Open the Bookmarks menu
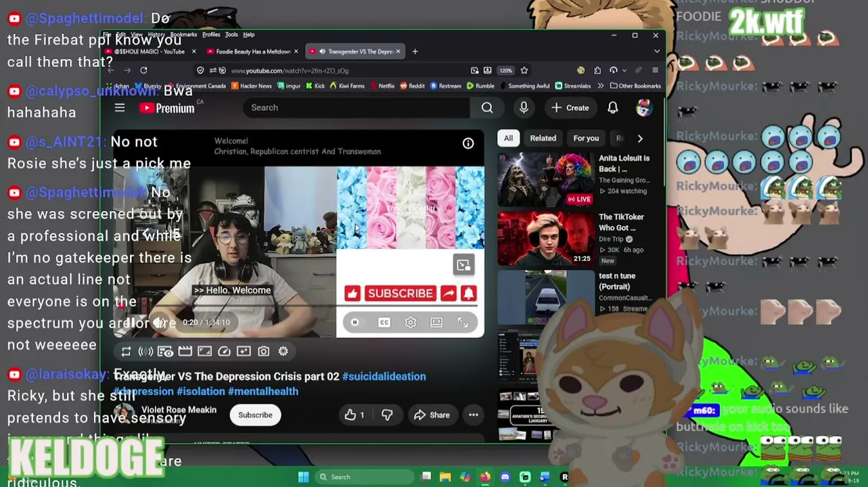The height and width of the screenshot is (487, 868). coord(183,34)
